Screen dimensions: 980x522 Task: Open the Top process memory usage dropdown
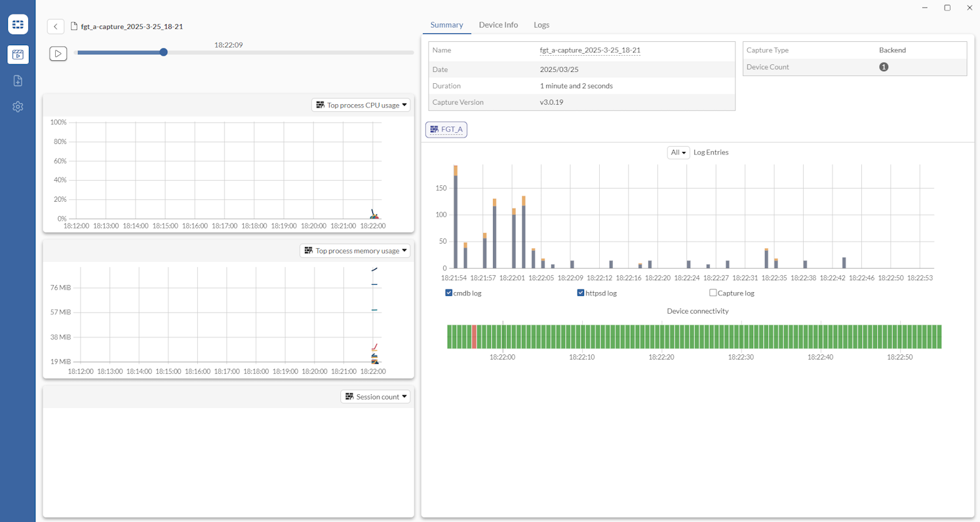404,250
